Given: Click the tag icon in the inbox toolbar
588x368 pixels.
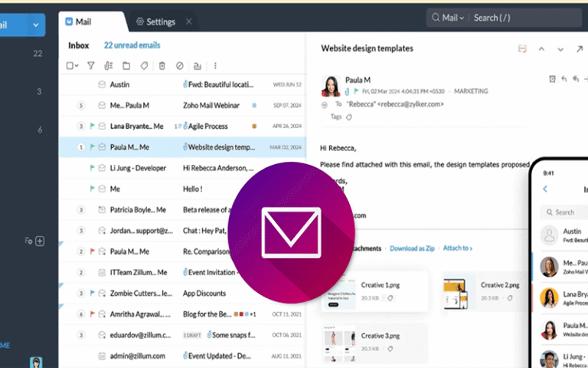Looking at the screenshot, I should click(144, 66).
